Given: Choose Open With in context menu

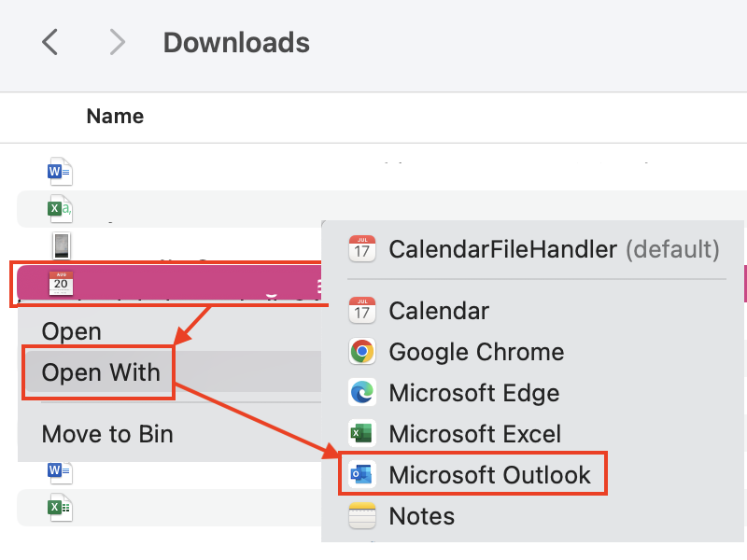Looking at the screenshot, I should click(101, 372).
